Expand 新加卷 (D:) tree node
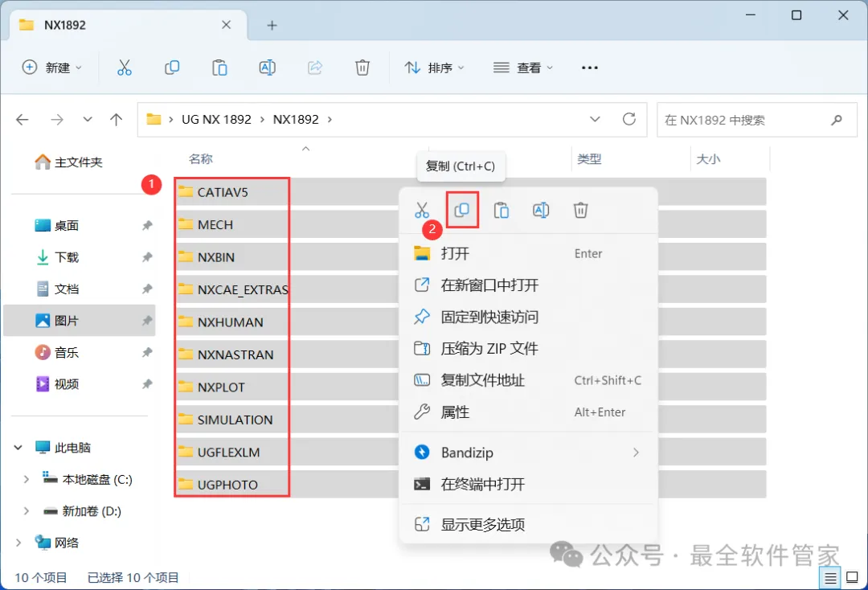 pyautogui.click(x=26, y=511)
